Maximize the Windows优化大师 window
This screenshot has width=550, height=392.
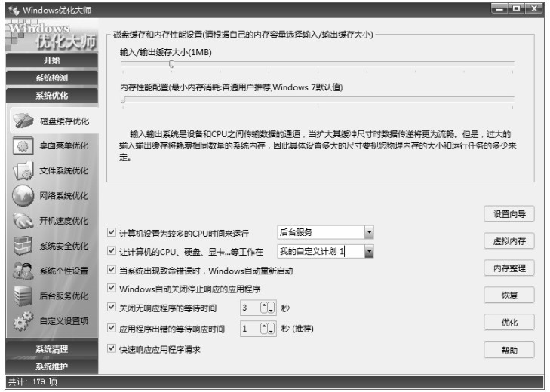click(516, 8)
